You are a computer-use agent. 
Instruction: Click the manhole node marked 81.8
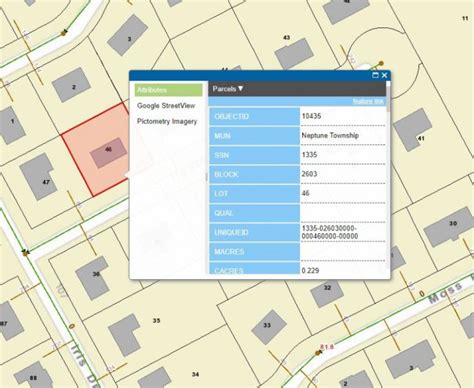click(x=318, y=353)
